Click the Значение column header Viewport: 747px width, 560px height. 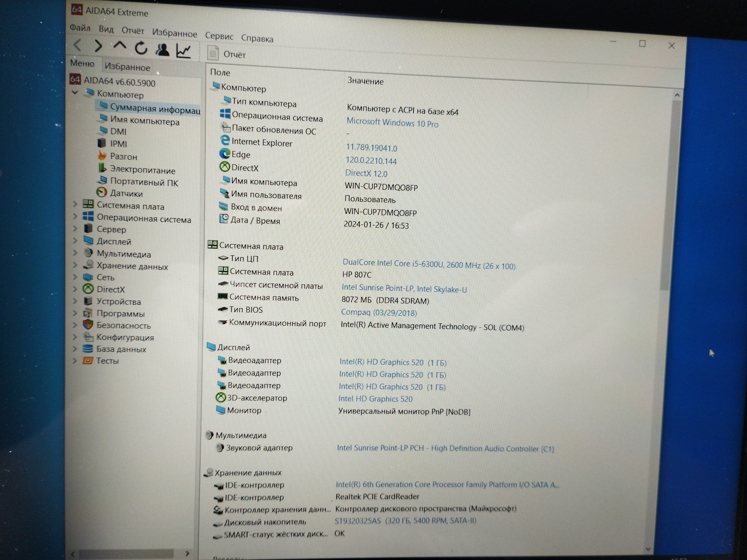pos(365,81)
